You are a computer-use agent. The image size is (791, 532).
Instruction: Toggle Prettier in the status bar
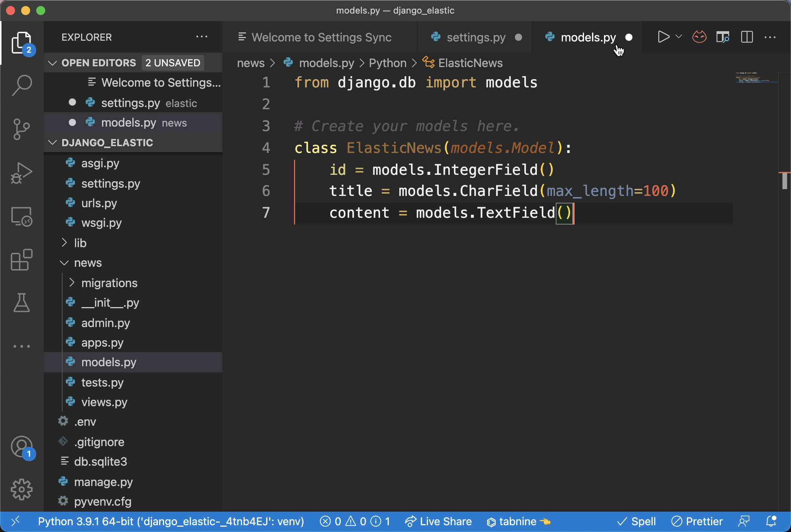(697, 521)
